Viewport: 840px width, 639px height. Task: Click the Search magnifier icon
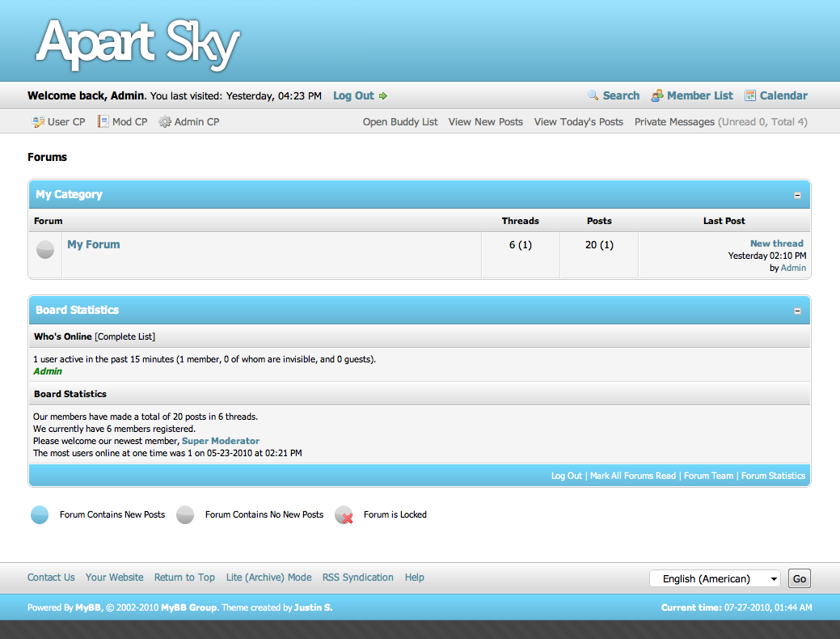coord(593,95)
